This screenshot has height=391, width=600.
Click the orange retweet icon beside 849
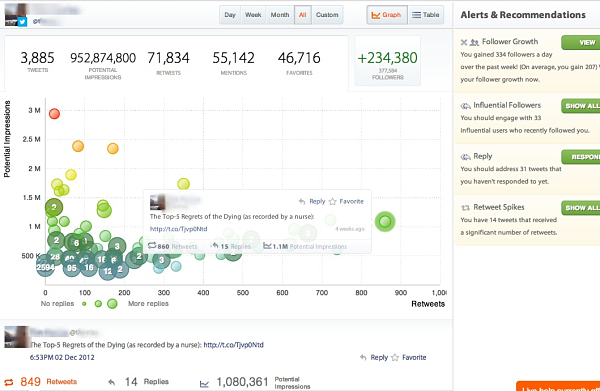(x=9, y=382)
